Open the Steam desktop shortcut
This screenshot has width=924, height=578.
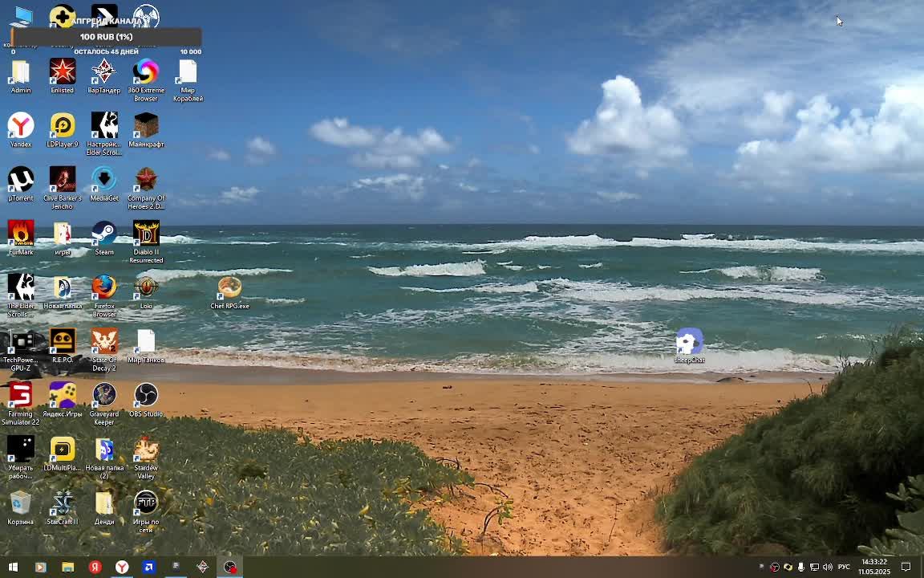pos(104,235)
